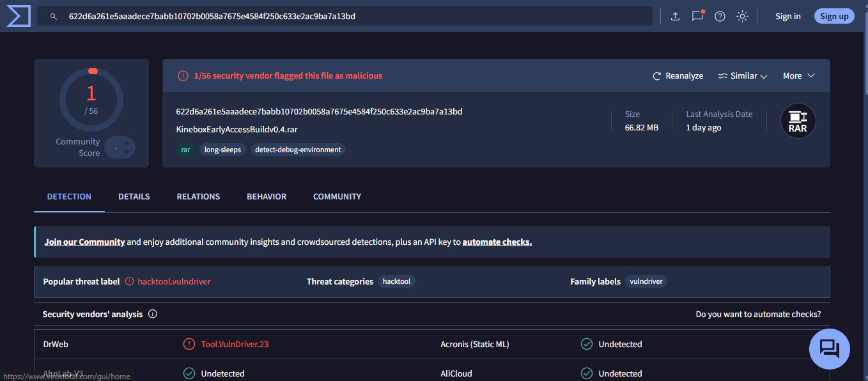Click the DrWeb red alert icon
The image size is (868, 381).
click(189, 344)
